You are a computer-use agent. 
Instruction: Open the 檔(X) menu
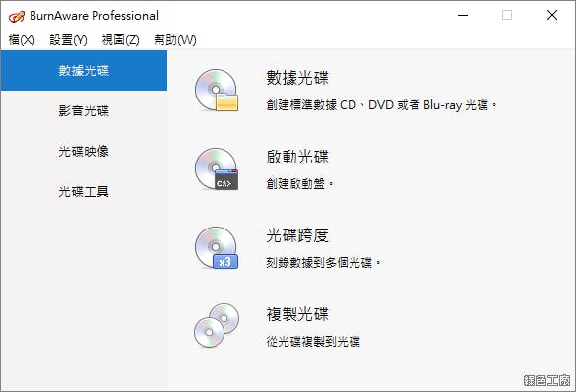click(22, 40)
